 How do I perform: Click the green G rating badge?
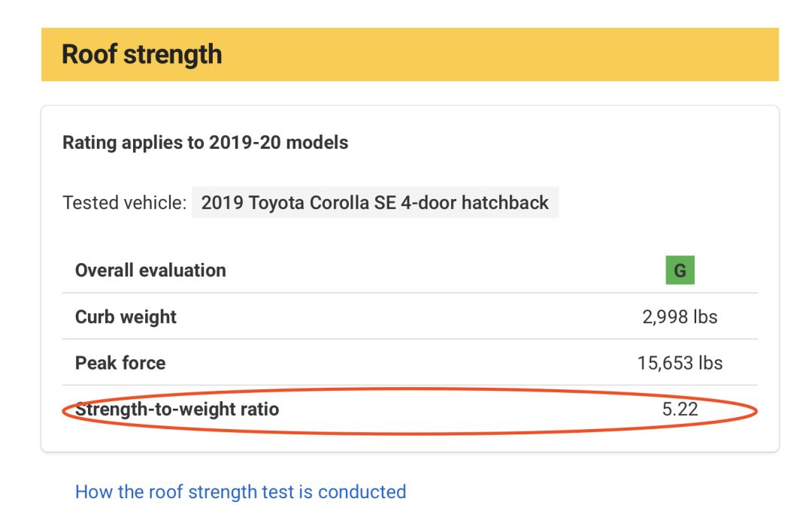click(680, 271)
